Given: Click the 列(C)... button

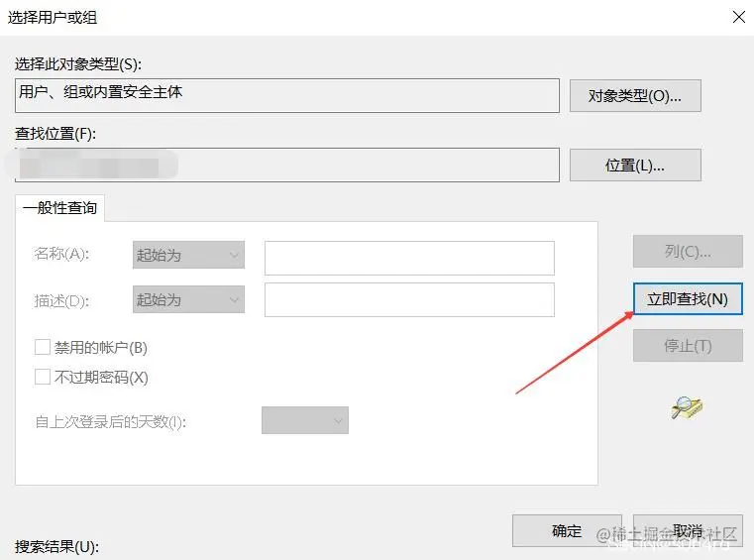Looking at the screenshot, I should [688, 251].
